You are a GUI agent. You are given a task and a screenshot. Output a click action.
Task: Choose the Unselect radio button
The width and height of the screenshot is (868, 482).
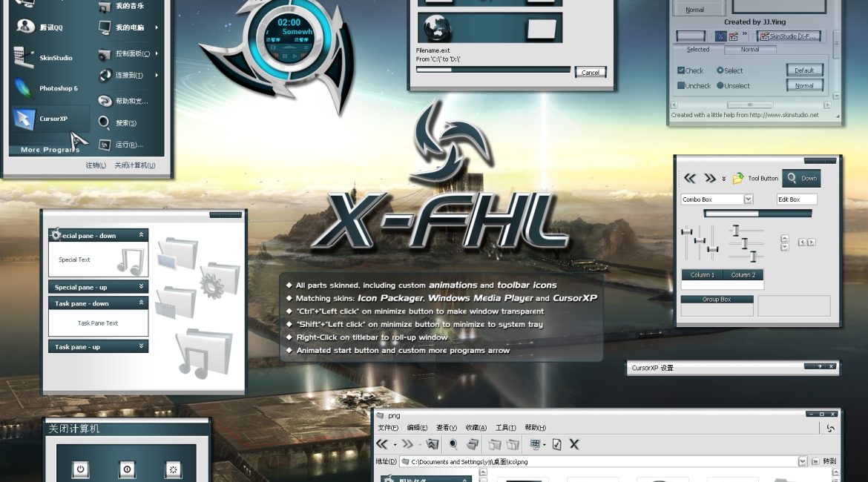coord(720,86)
